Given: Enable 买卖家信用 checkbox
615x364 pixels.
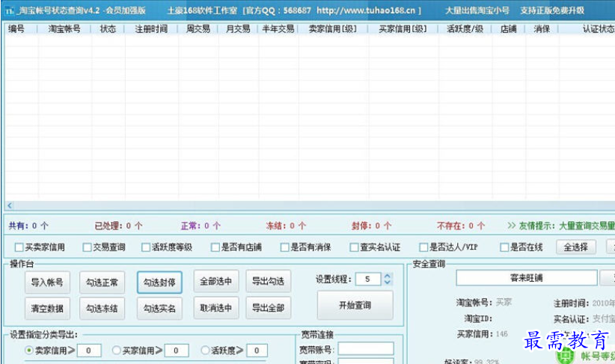Looking at the screenshot, I should coord(19,247).
